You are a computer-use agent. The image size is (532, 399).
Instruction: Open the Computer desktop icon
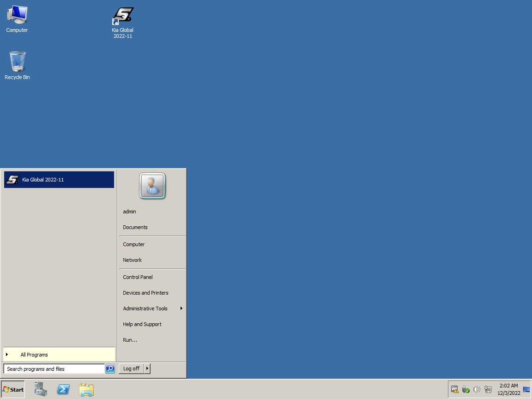[x=17, y=19]
